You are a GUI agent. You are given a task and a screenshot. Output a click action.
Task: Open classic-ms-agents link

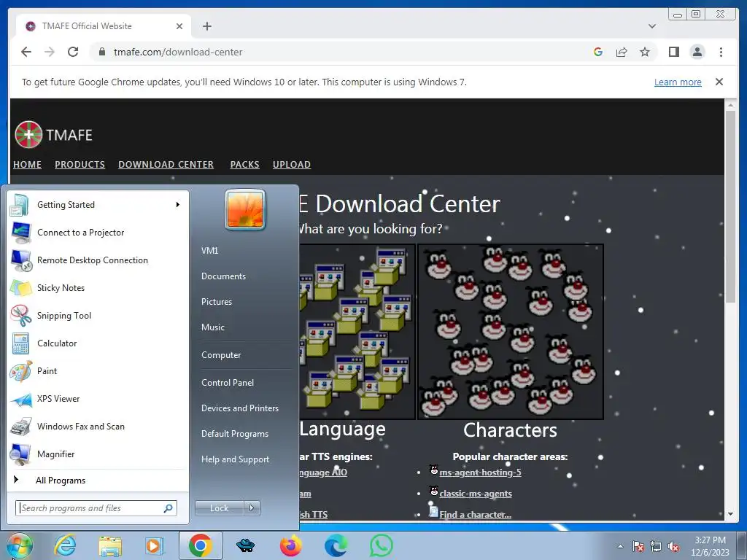tap(476, 494)
